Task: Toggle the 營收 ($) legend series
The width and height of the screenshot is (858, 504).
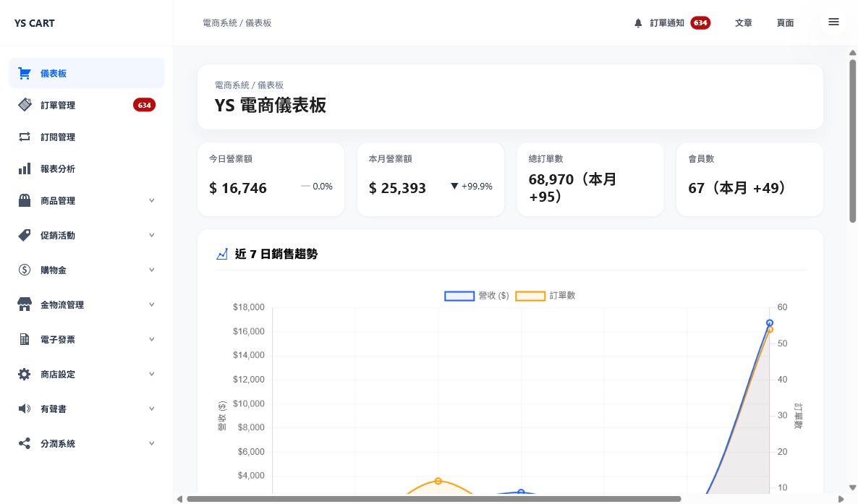Action: (x=477, y=296)
